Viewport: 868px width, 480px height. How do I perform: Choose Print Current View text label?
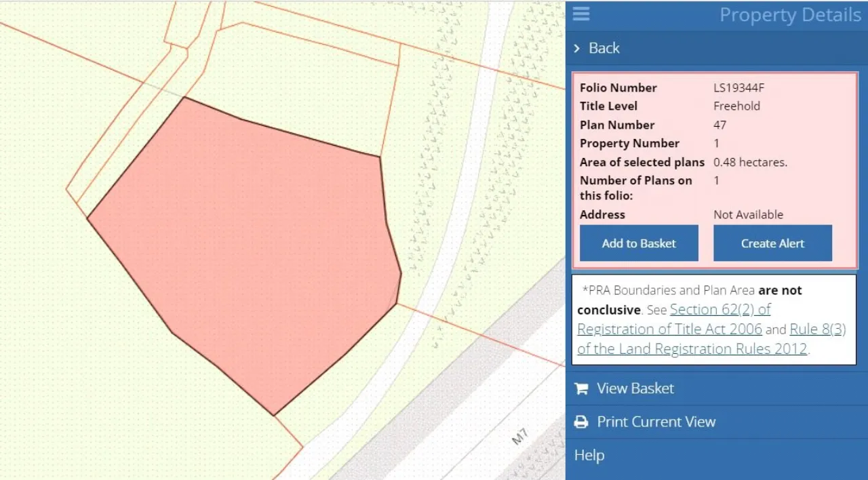coord(656,422)
